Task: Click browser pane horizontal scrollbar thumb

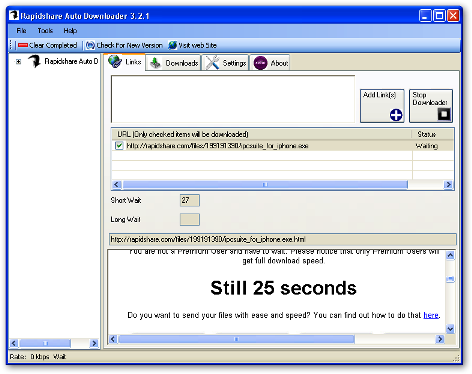Action: pyautogui.click(x=236, y=339)
